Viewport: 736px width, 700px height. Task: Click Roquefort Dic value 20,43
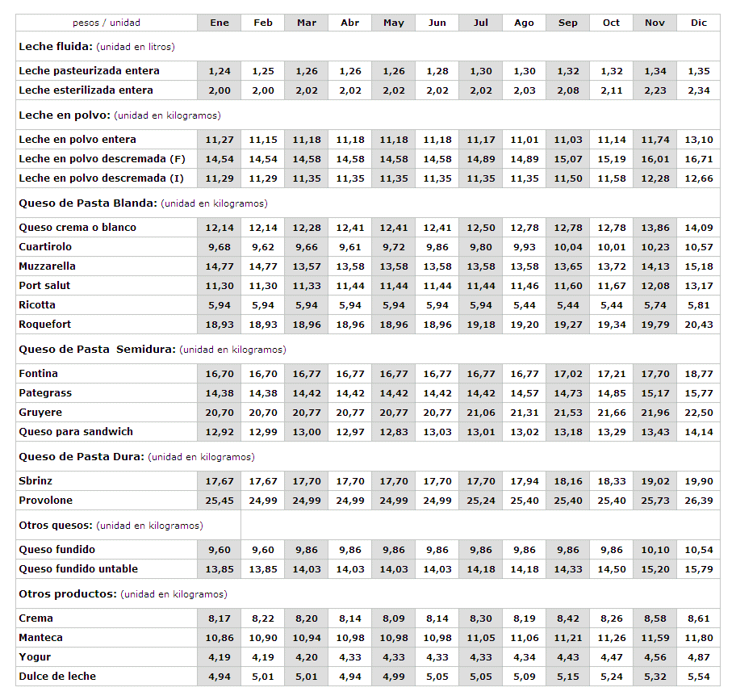click(698, 324)
